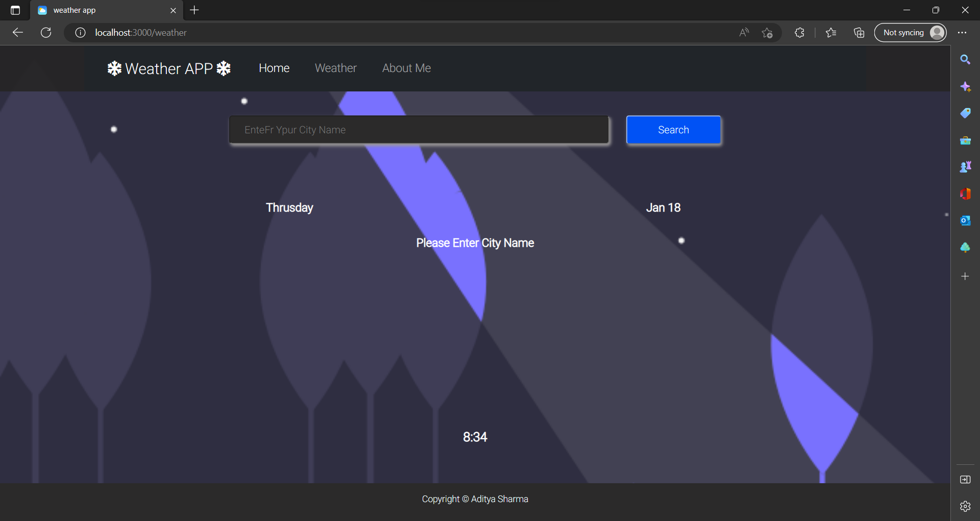The height and width of the screenshot is (521, 980).
Task: Open the tab actions menu icon
Action: click(15, 10)
